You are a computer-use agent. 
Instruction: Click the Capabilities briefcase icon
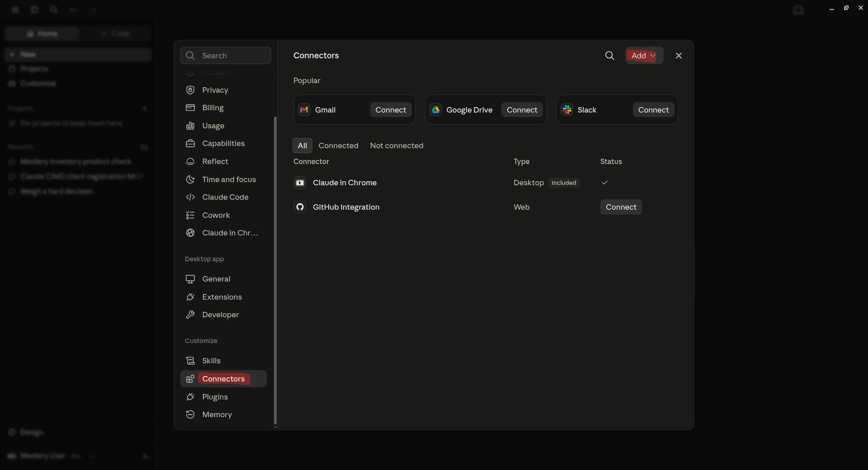(190, 143)
